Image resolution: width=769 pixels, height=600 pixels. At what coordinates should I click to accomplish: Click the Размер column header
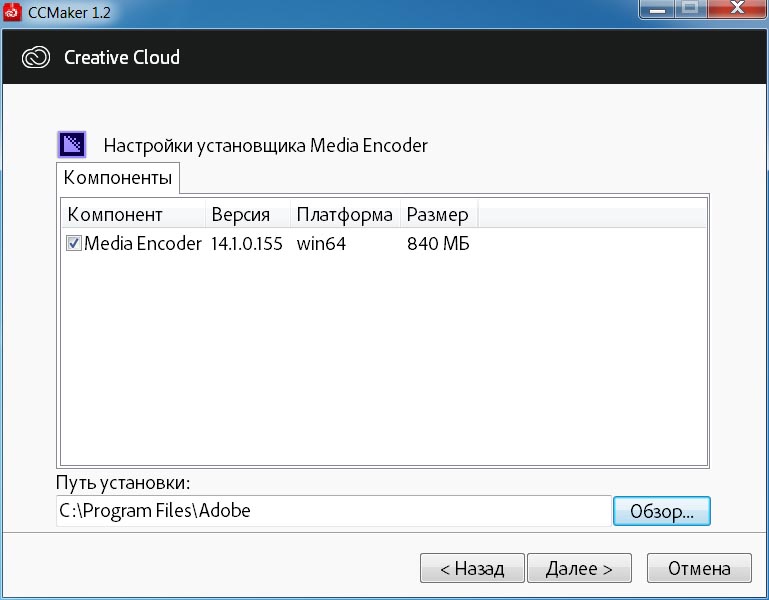(437, 215)
